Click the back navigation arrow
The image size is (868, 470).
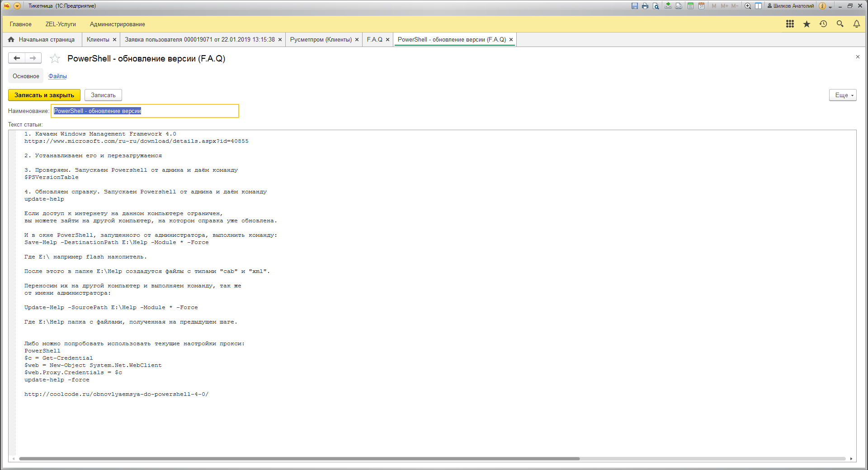[17, 58]
